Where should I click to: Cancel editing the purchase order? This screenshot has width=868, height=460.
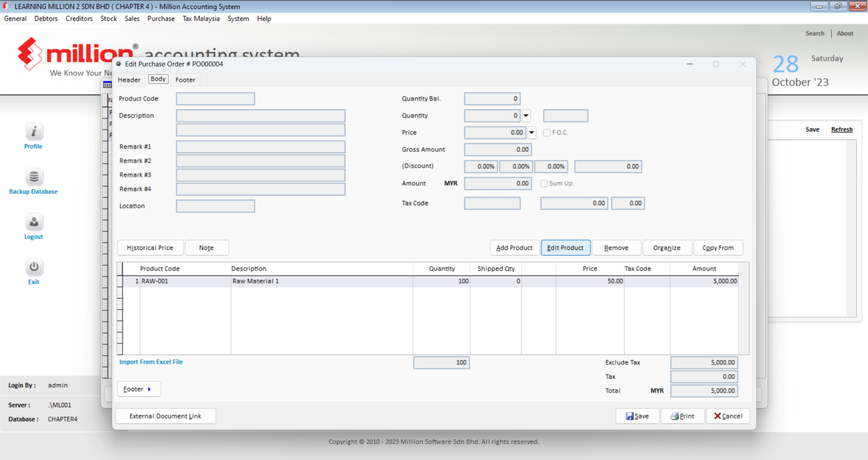coord(728,416)
